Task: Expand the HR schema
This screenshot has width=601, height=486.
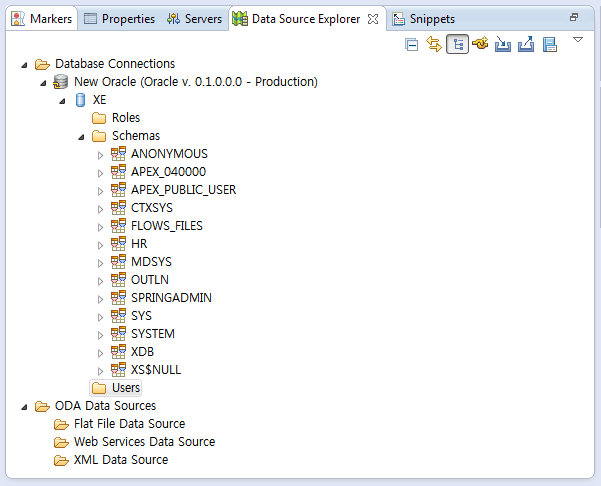Action: coord(100,245)
